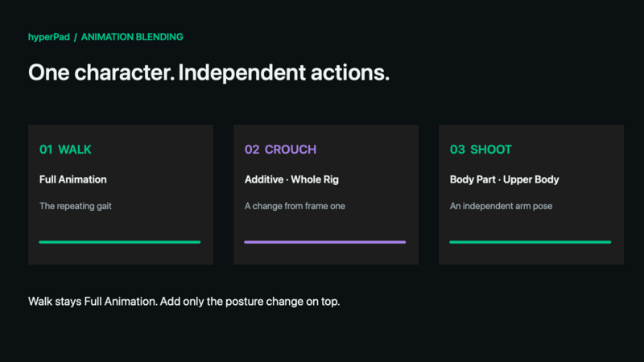Click the Full Animation label

pyautogui.click(x=72, y=179)
